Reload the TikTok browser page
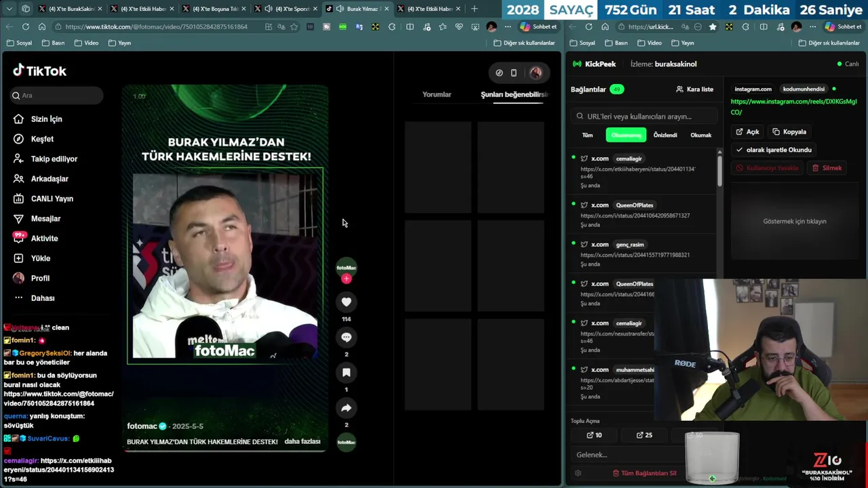868x488 pixels. click(25, 26)
